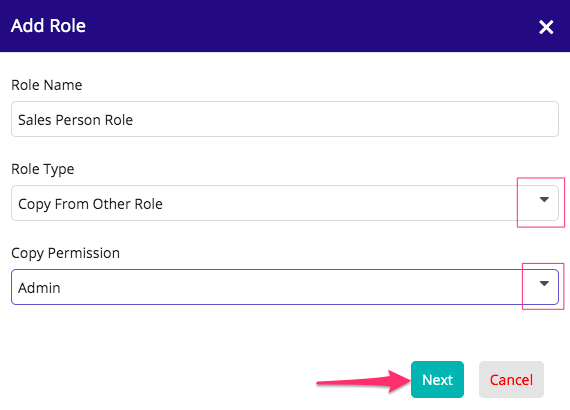The image size is (570, 410).
Task: Select the 'Copy From Other Role' text
Action: point(90,204)
